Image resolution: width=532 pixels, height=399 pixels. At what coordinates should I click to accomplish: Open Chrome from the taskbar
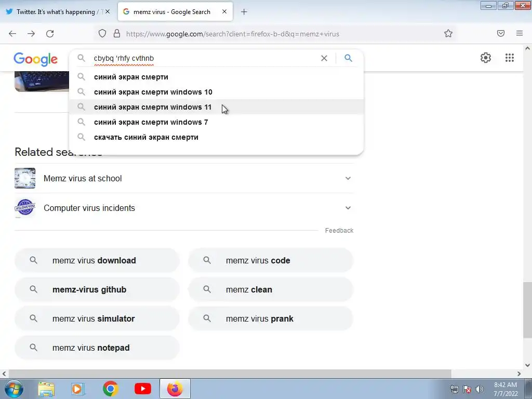click(110, 389)
